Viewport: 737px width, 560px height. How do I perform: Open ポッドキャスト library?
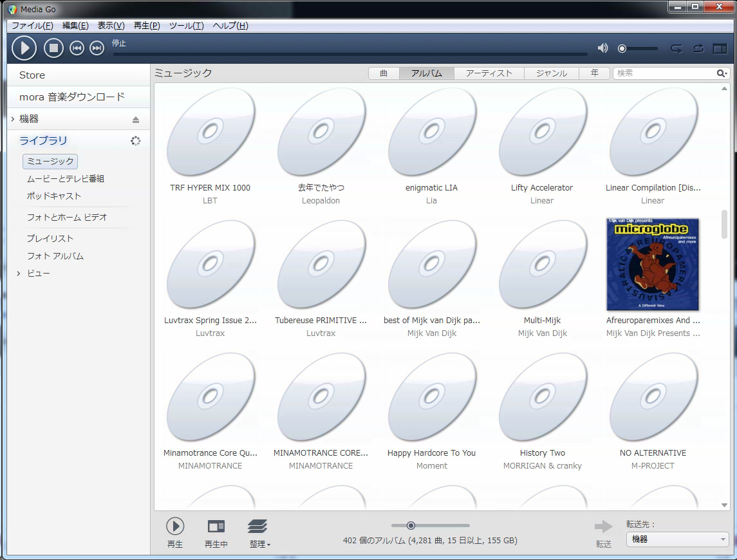pos(53,196)
